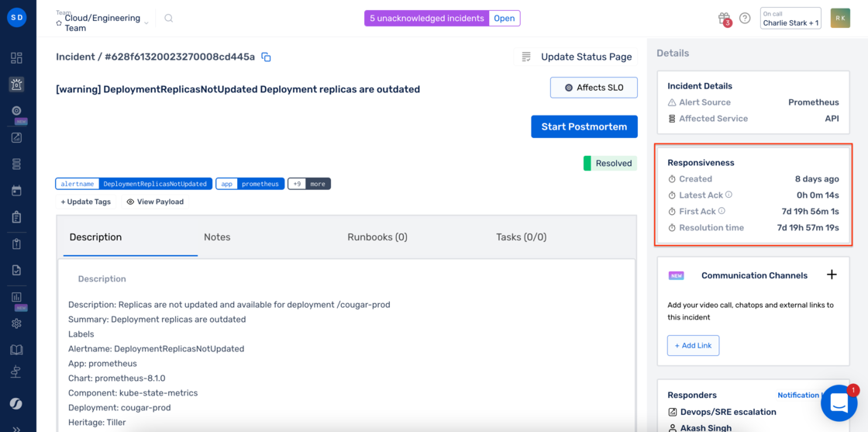Switch to the Notes tab
868x432 pixels.
pyautogui.click(x=217, y=237)
